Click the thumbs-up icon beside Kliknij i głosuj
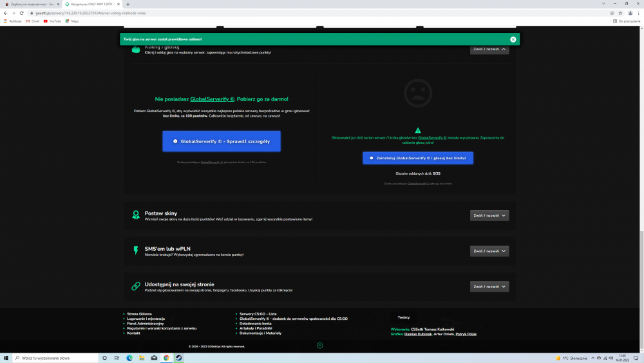Screen dimensions: 644x363 pyautogui.click(x=136, y=50)
